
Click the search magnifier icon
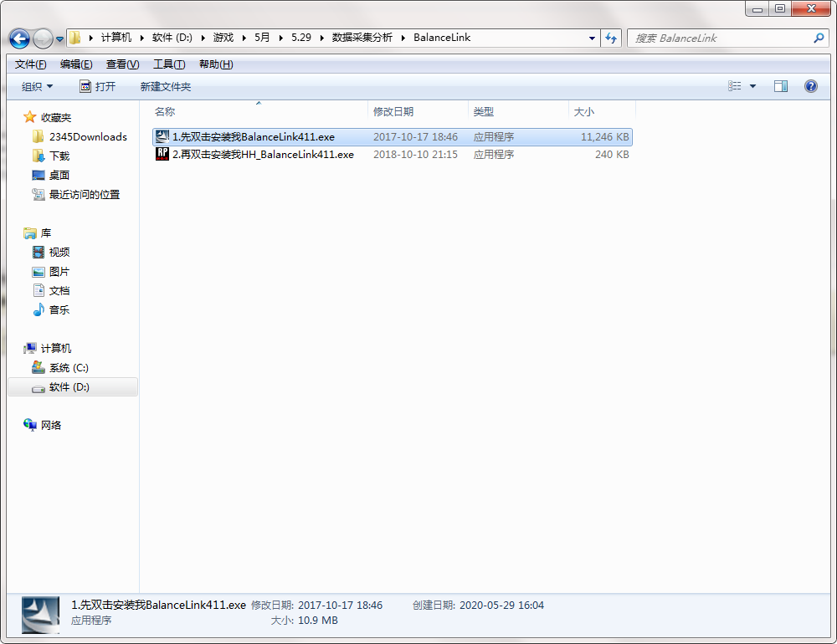click(x=819, y=38)
